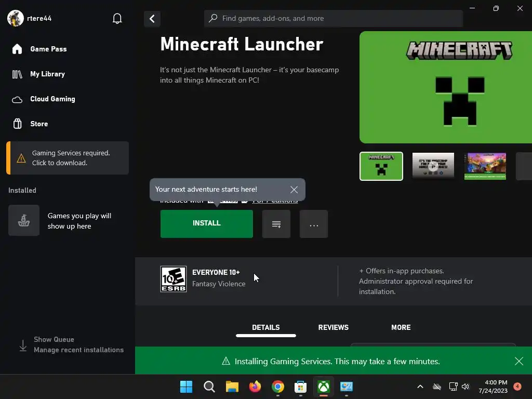Open the rtere44 profile avatar
The width and height of the screenshot is (532, 399).
[x=15, y=18]
